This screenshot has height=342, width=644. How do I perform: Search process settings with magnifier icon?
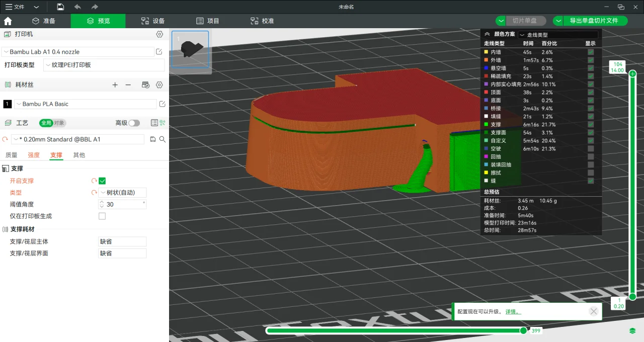coord(163,139)
